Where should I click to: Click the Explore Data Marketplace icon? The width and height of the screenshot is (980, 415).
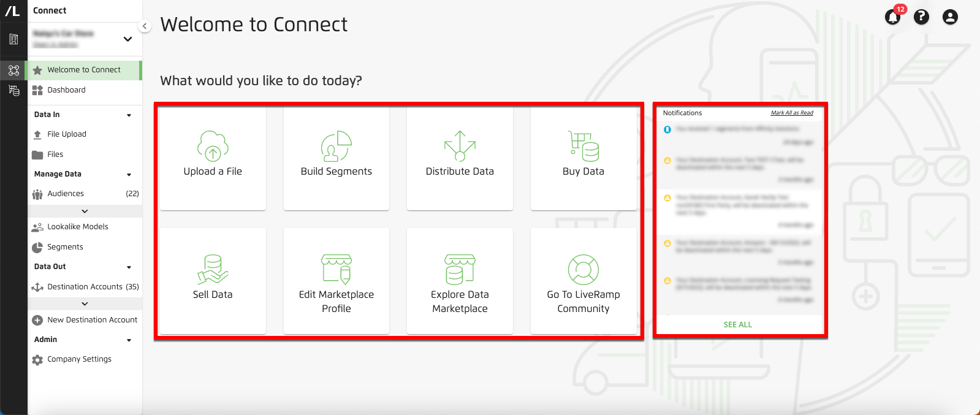(x=460, y=270)
